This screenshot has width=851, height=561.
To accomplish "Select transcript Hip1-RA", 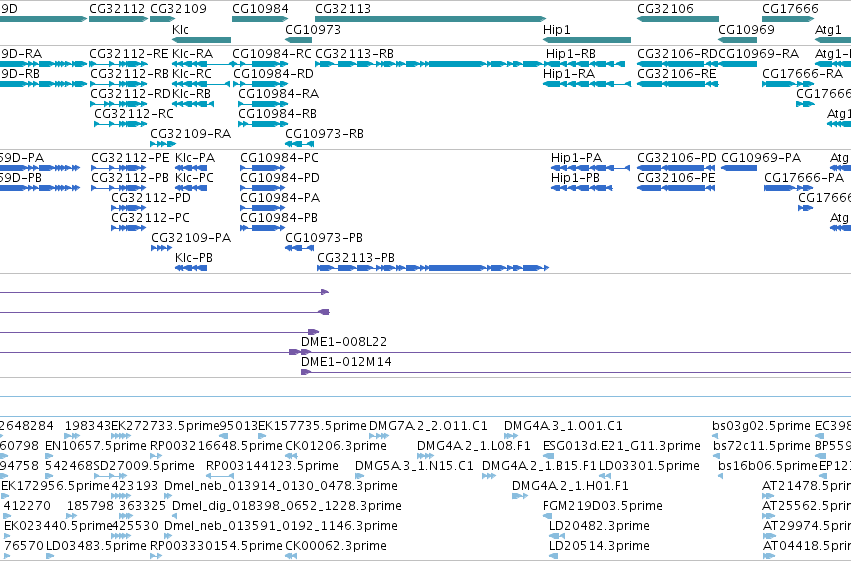I will click(569, 74).
